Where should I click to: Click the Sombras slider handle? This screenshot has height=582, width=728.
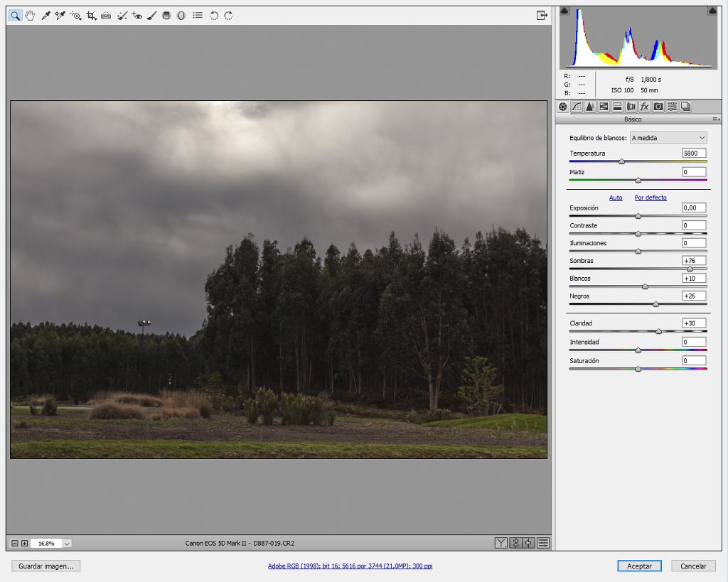point(690,269)
